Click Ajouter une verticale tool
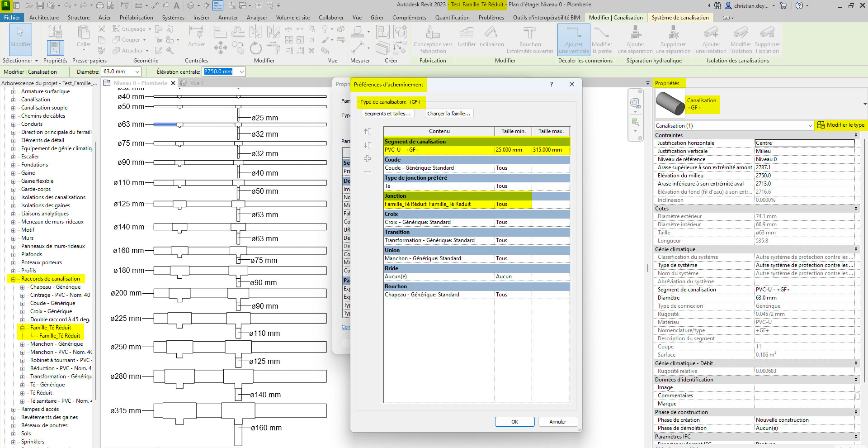The width and height of the screenshot is (868, 448). click(x=574, y=39)
